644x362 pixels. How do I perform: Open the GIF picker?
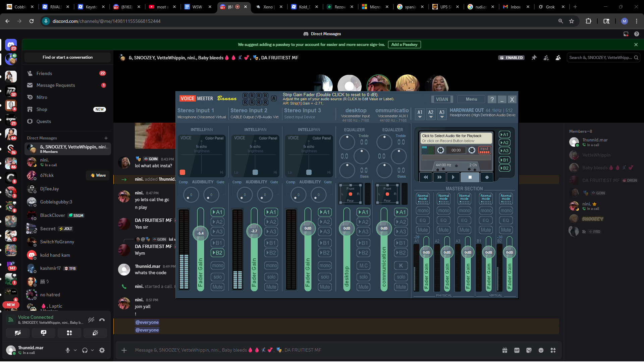click(517, 350)
